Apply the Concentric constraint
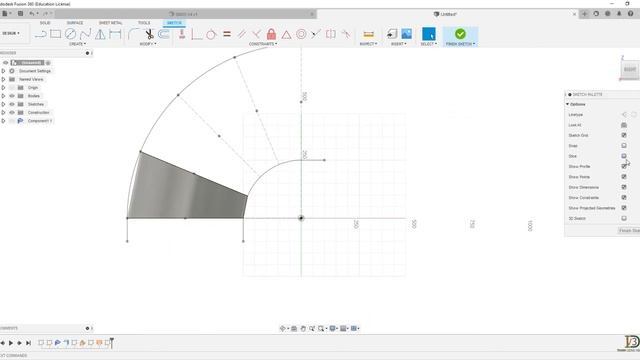Image resolution: width=640 pixels, height=360 pixels. pos(301,34)
